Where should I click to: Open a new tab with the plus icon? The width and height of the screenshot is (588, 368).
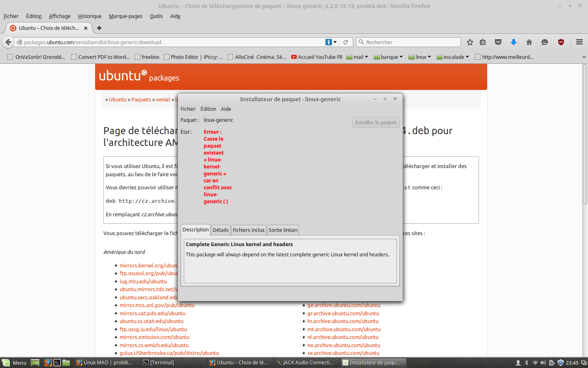[x=99, y=28]
